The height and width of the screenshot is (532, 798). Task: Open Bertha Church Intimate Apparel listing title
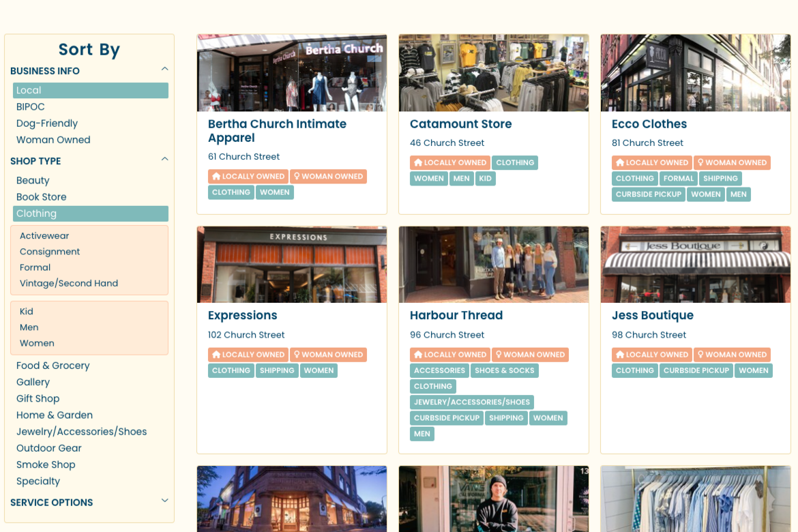(277, 131)
